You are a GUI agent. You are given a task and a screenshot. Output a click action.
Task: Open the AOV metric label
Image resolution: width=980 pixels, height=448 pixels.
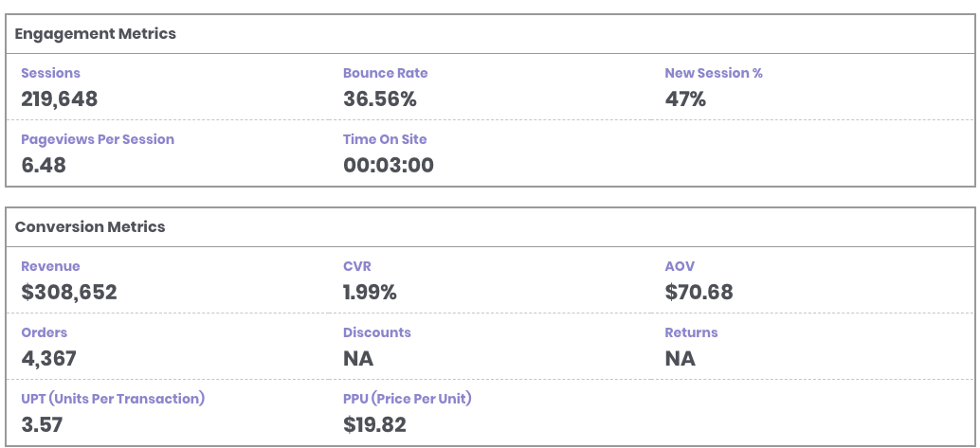680,266
